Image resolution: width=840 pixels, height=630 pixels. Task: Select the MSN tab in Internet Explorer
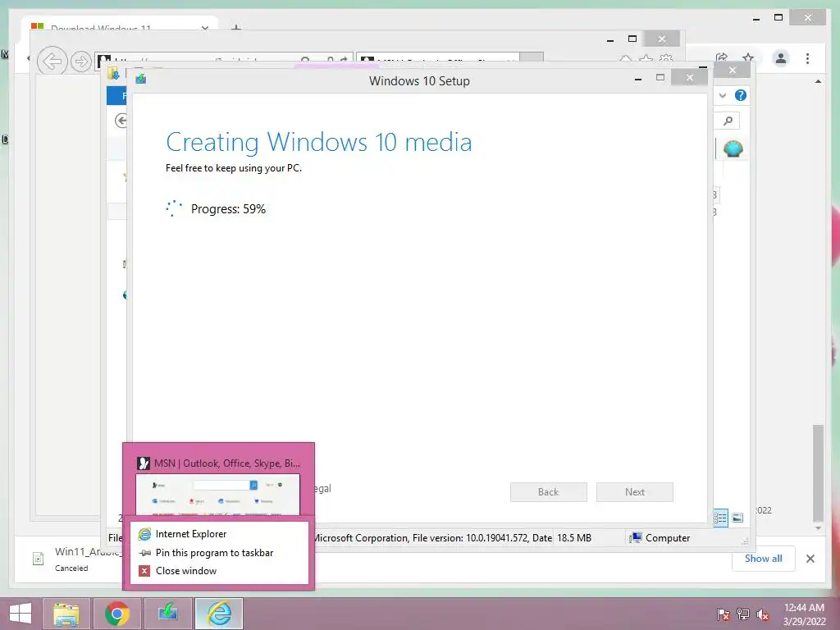click(x=438, y=58)
